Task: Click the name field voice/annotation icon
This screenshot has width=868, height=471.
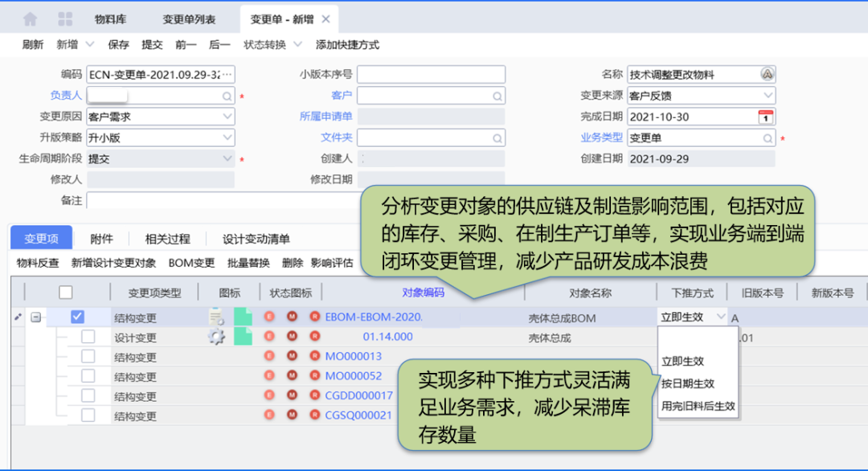Action: click(769, 73)
